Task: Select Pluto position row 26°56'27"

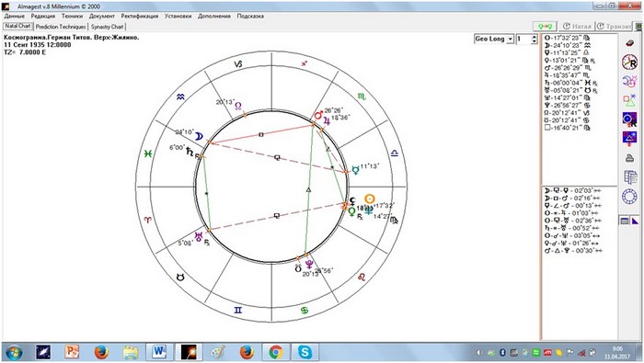Action: (568, 105)
